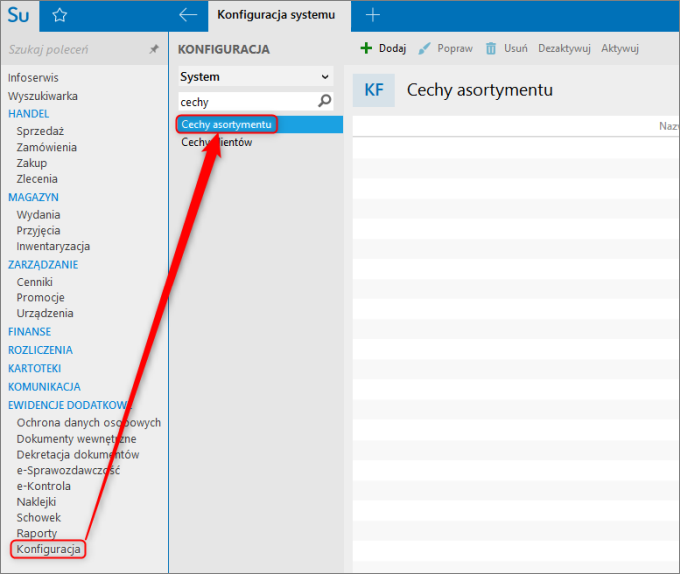Image resolution: width=680 pixels, height=574 pixels.
Task: Click the Popraw brush icon
Action: tap(424, 48)
